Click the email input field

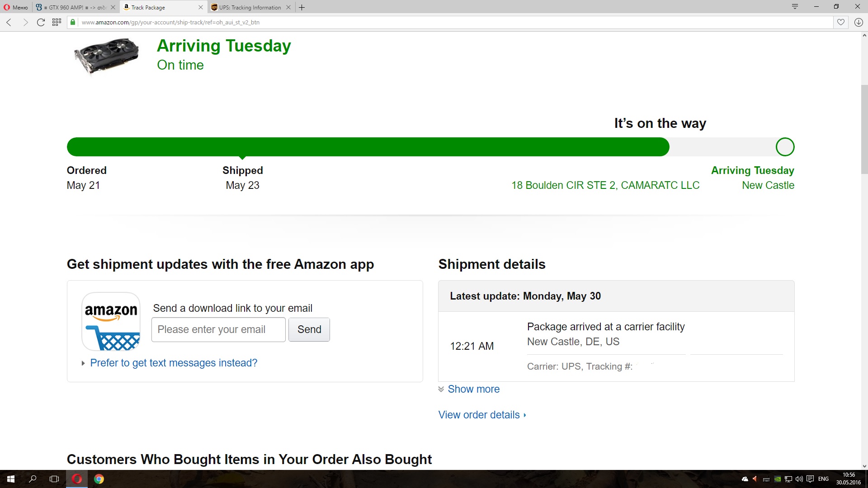tap(218, 329)
